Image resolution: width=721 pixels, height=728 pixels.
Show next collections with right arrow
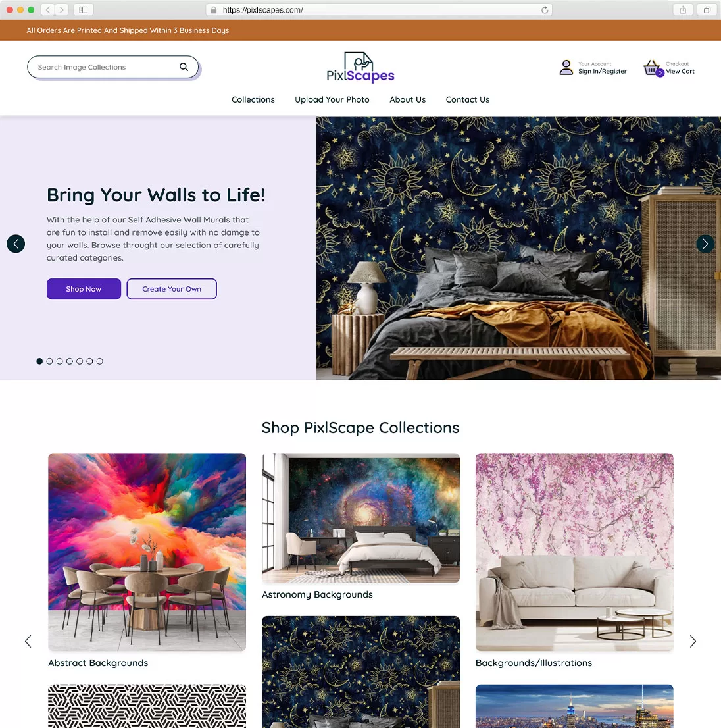coord(693,642)
